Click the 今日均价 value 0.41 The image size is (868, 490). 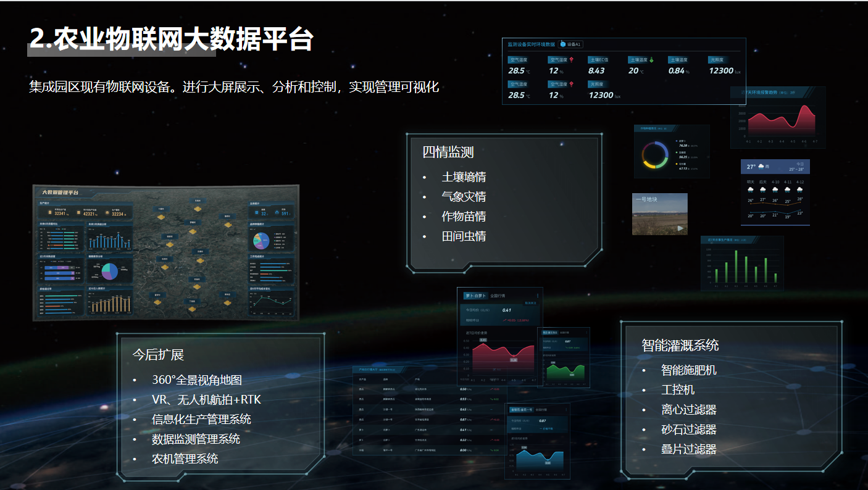[507, 310]
